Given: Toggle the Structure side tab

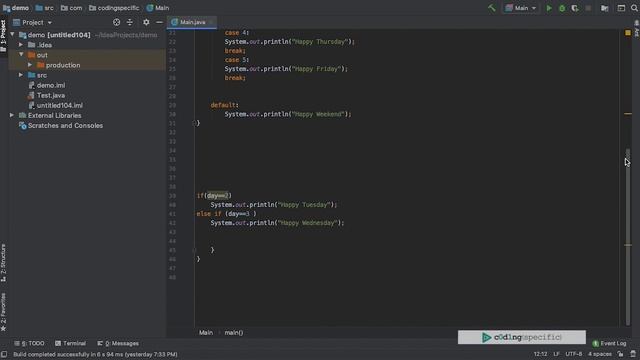Looking at the screenshot, I should pyautogui.click(x=3, y=262).
